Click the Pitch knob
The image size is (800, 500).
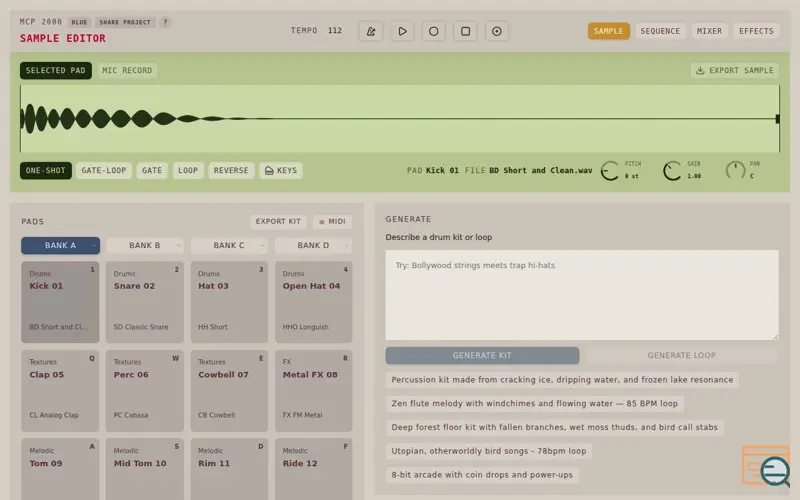(610, 170)
